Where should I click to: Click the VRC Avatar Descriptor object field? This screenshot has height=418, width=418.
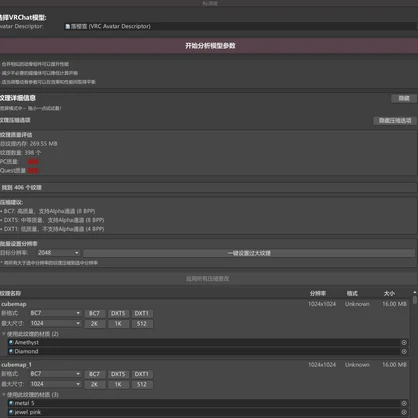240,26
